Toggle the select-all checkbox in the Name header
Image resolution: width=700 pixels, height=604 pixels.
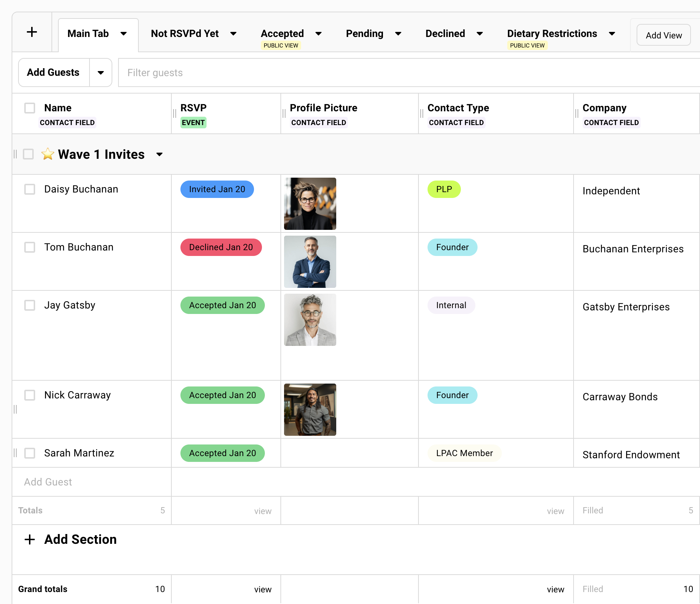pos(29,108)
